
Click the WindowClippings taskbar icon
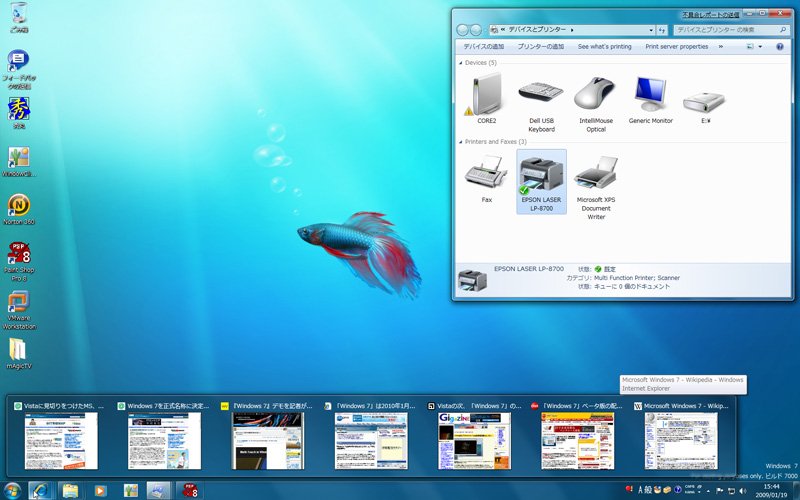pos(131,490)
